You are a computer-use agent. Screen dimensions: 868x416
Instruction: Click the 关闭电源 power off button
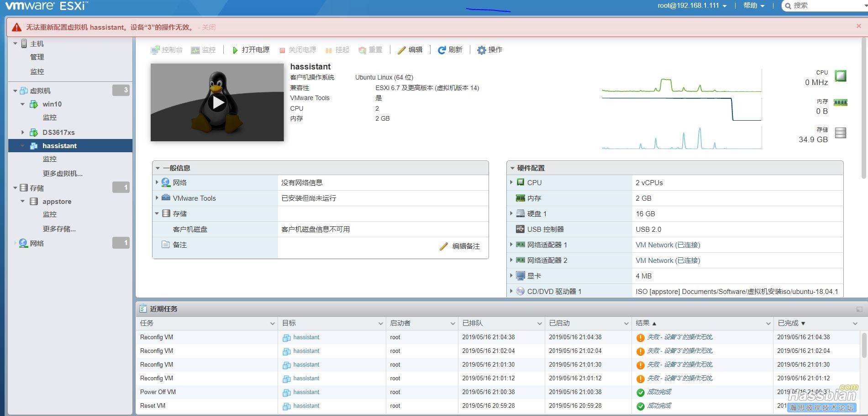click(298, 50)
